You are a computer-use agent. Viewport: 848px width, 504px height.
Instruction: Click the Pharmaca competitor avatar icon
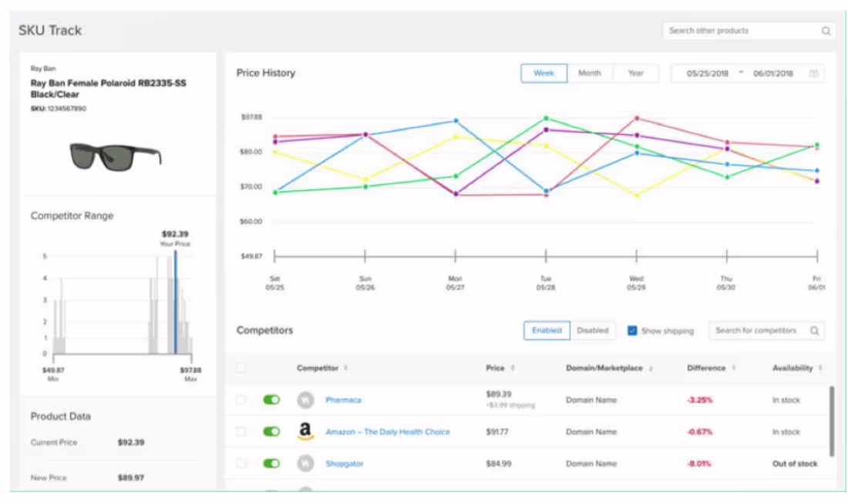point(304,399)
